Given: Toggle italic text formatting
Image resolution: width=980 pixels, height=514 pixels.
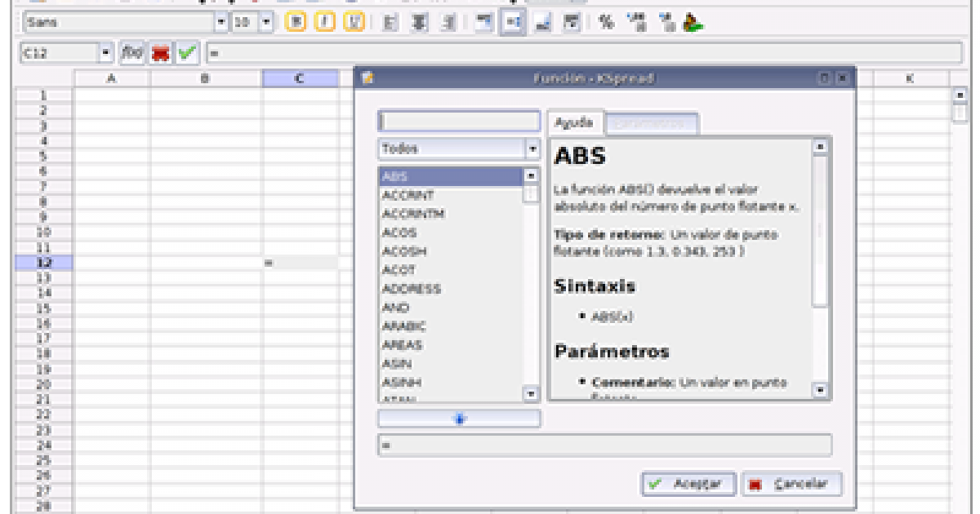Looking at the screenshot, I should (x=324, y=24).
